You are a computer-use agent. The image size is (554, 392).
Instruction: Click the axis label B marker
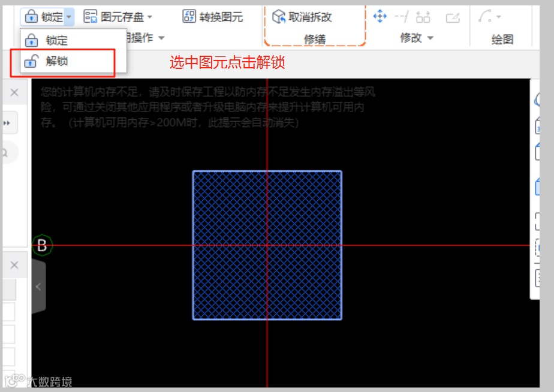(x=43, y=245)
